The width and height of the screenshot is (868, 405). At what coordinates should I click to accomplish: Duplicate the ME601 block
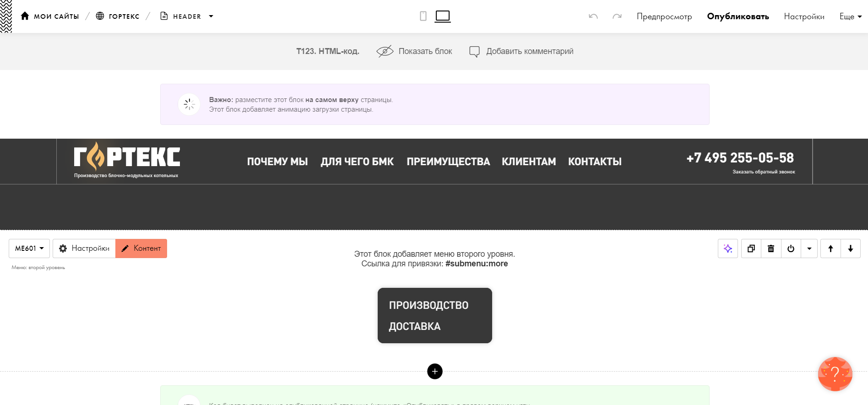coord(751,248)
